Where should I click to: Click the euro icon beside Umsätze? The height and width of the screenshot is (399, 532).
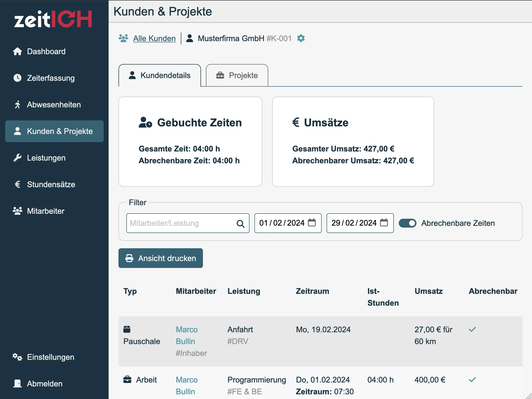coord(296,122)
